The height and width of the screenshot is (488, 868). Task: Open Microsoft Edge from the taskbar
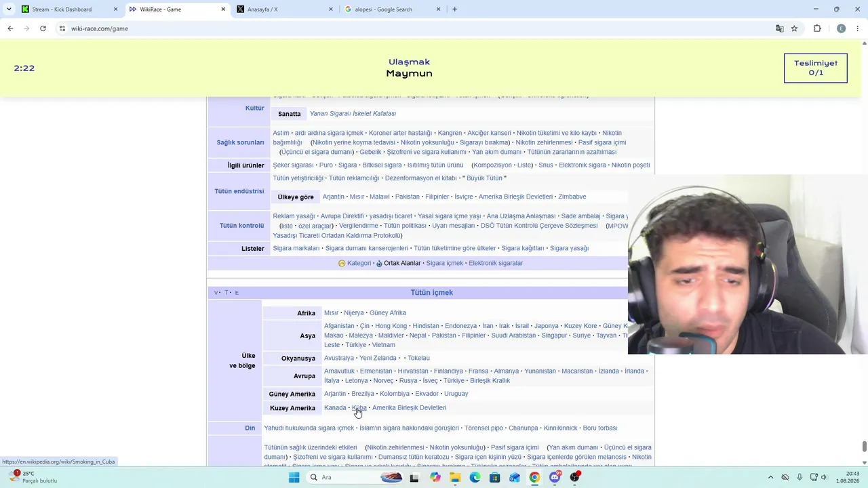[x=475, y=477]
